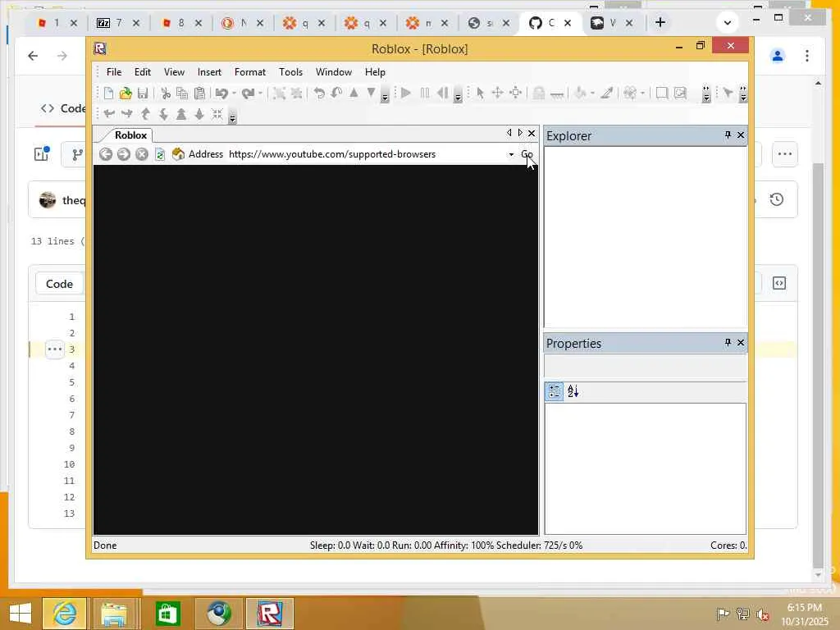Image resolution: width=840 pixels, height=630 pixels.
Task: Click the Undo arrow icon
Action: 221,94
